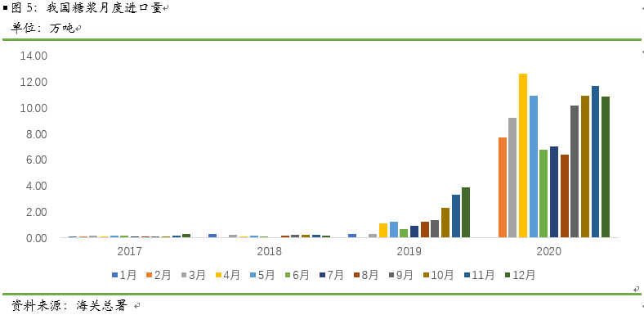Select the 8月 legend label
This screenshot has width=644, height=315.
370,275
